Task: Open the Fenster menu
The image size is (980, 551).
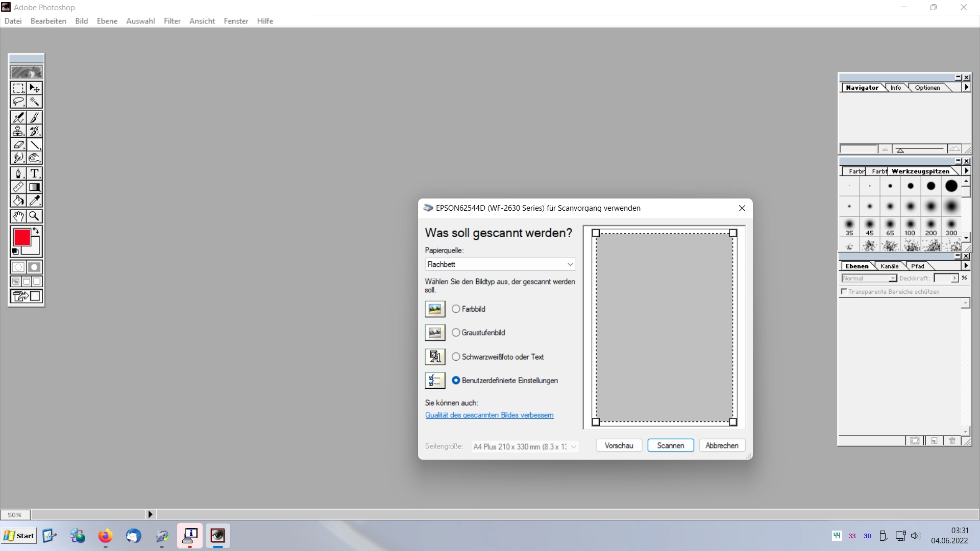Action: (236, 21)
